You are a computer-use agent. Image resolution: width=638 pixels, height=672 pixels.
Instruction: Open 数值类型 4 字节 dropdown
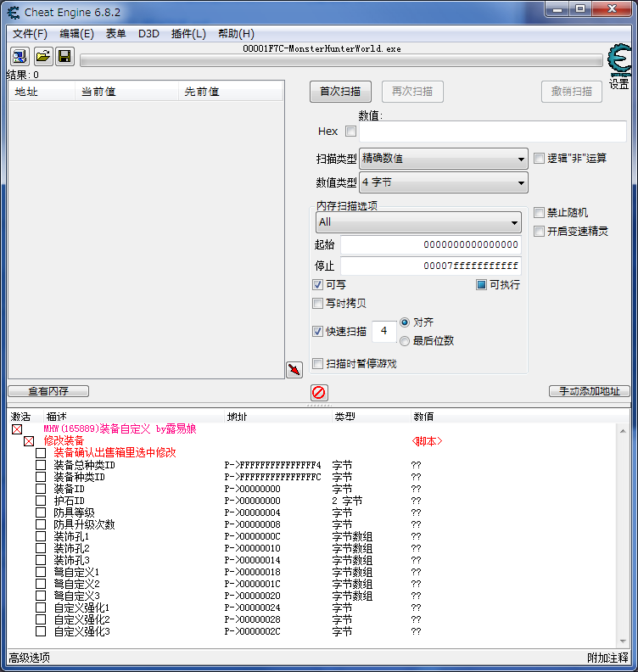click(444, 183)
